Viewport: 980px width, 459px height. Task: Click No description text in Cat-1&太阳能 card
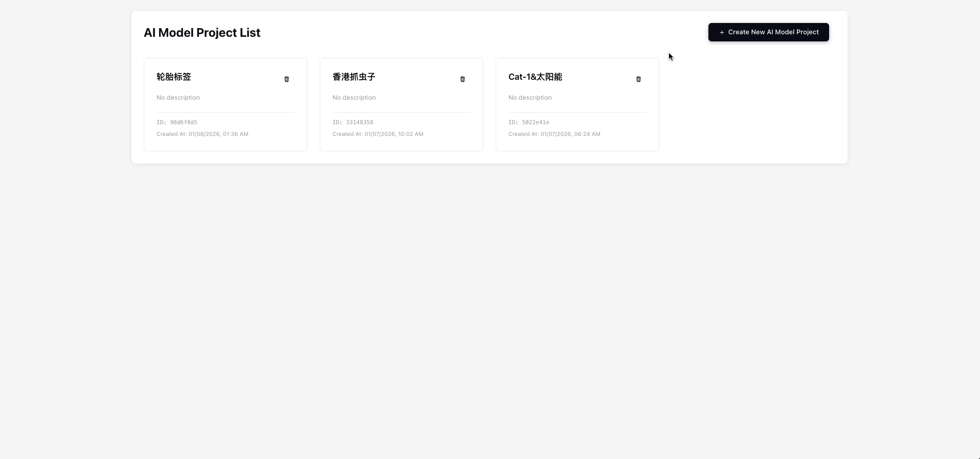tap(530, 98)
